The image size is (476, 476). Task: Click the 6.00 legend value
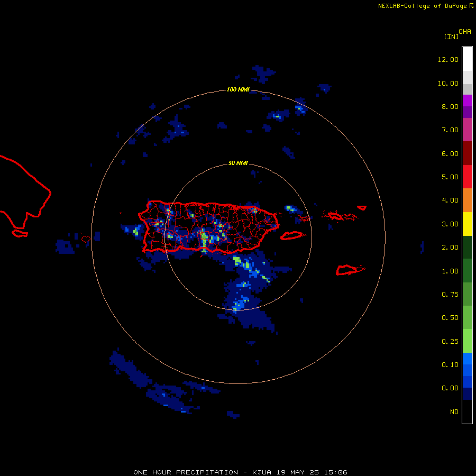[450, 153]
